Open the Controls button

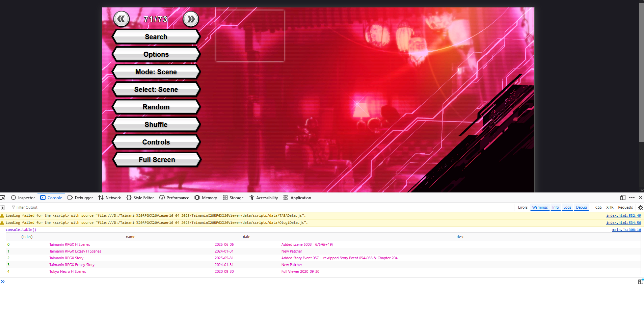pyautogui.click(x=156, y=142)
